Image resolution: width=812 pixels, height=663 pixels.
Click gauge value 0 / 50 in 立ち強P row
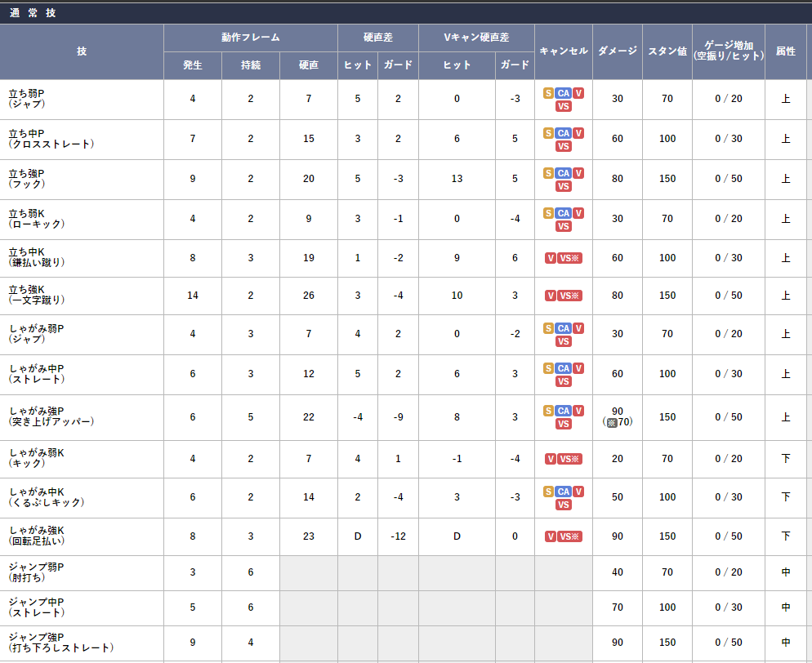tap(729, 179)
